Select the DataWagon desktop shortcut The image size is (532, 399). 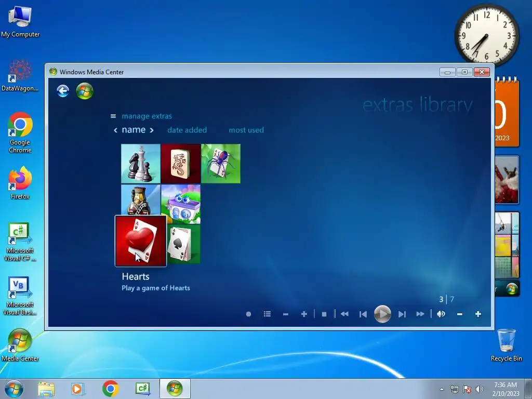click(x=20, y=76)
